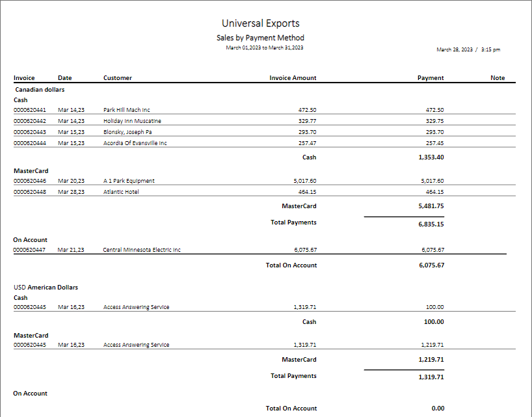Screen dimensions: 532x417
Task: Select the Note column header
Action: coord(498,78)
